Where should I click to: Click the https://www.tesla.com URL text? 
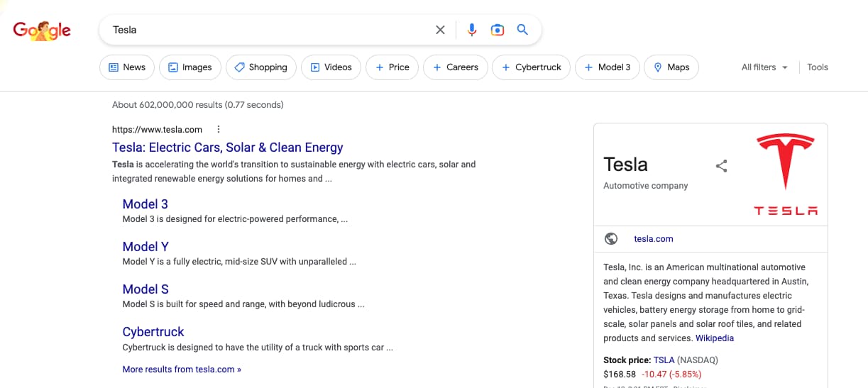[x=157, y=130]
